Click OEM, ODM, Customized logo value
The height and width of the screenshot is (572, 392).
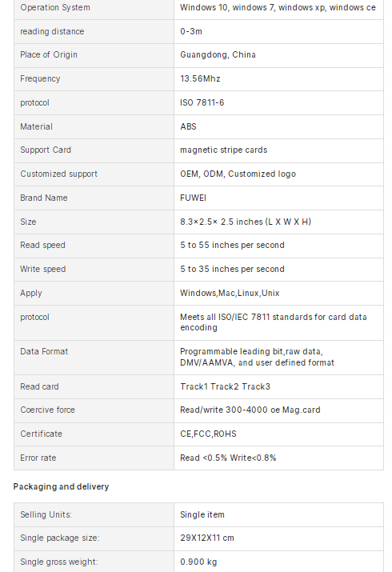tap(238, 174)
